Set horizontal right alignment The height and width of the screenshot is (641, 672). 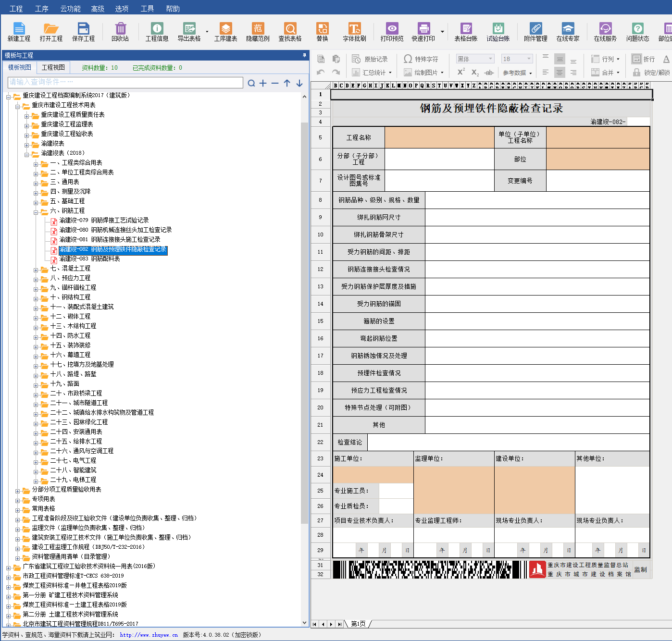tap(573, 73)
